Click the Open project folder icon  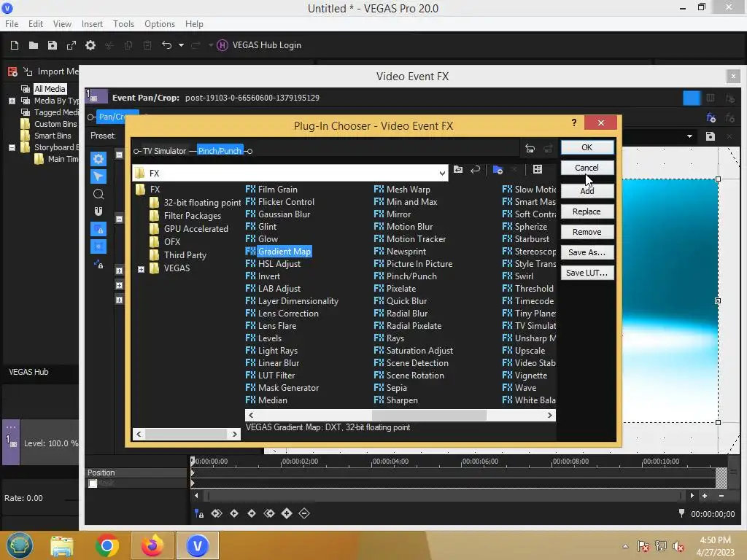point(34,45)
